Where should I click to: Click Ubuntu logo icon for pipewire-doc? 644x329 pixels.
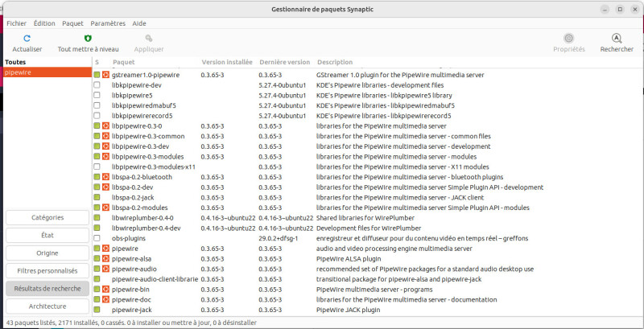[105, 299]
